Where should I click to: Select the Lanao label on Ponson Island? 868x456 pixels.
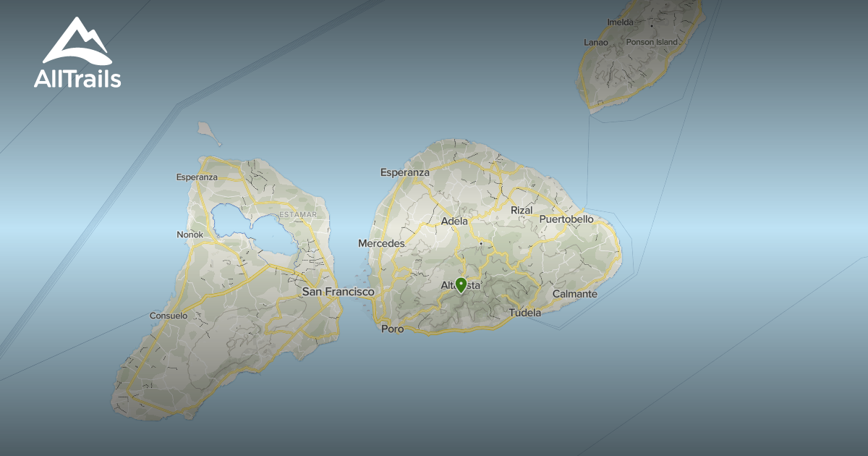595,41
